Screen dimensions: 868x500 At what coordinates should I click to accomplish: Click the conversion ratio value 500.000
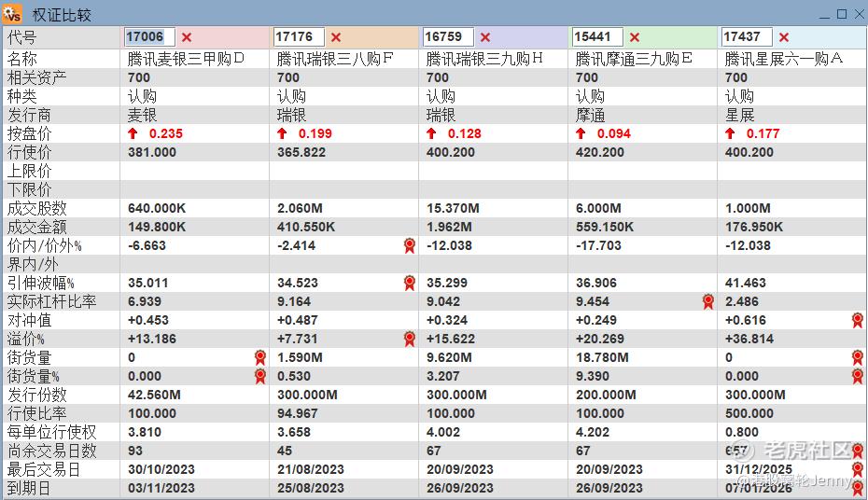tap(749, 414)
